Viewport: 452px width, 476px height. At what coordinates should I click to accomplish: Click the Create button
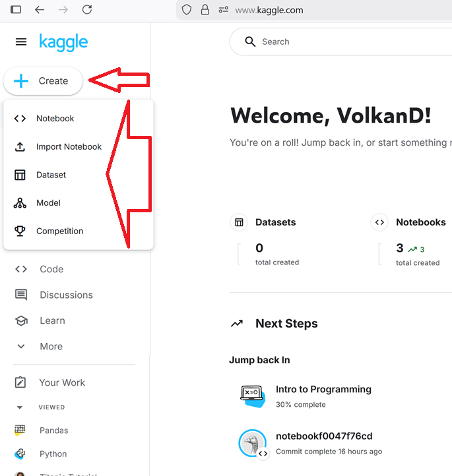(44, 81)
